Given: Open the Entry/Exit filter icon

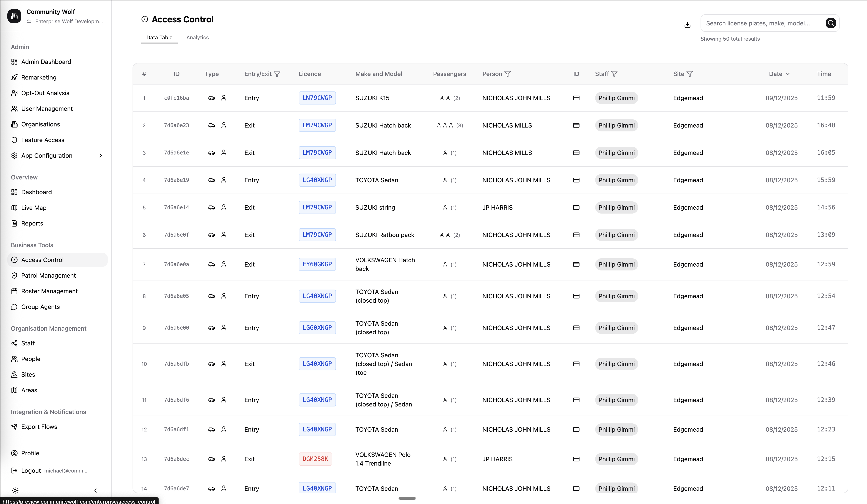Looking at the screenshot, I should (277, 74).
